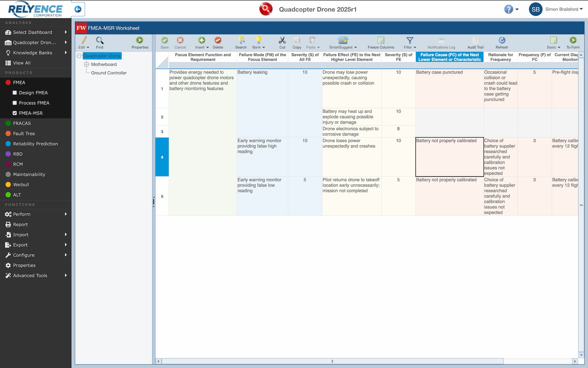The image size is (588, 368).
Task: Open the Filter dropdown menu
Action: 409,42
